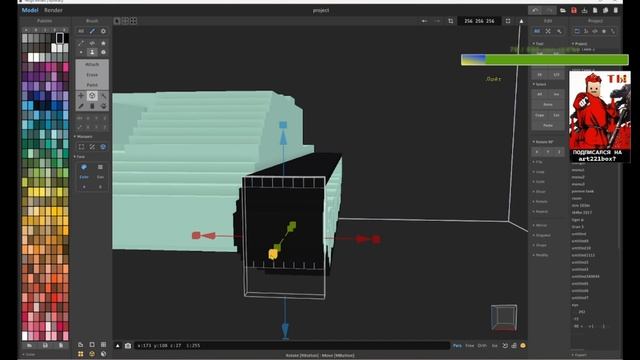Create a new model with the page icon
This screenshot has height=360, width=640.
coord(595,10)
